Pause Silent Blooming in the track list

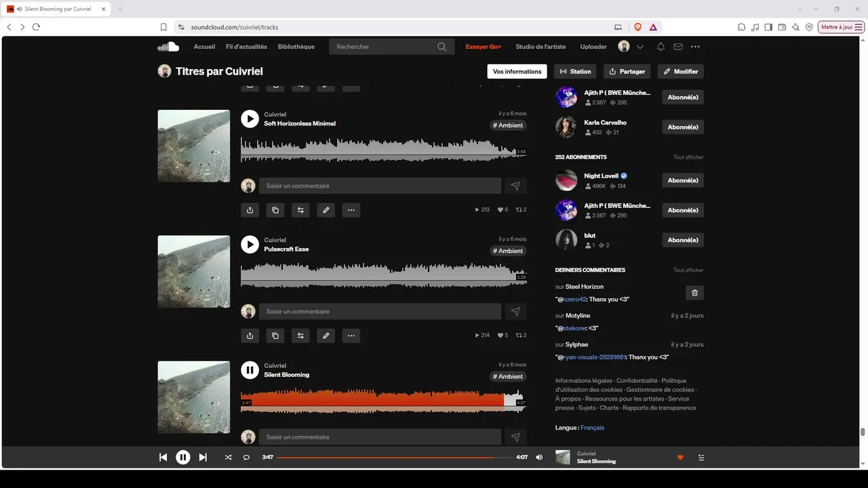click(x=250, y=370)
